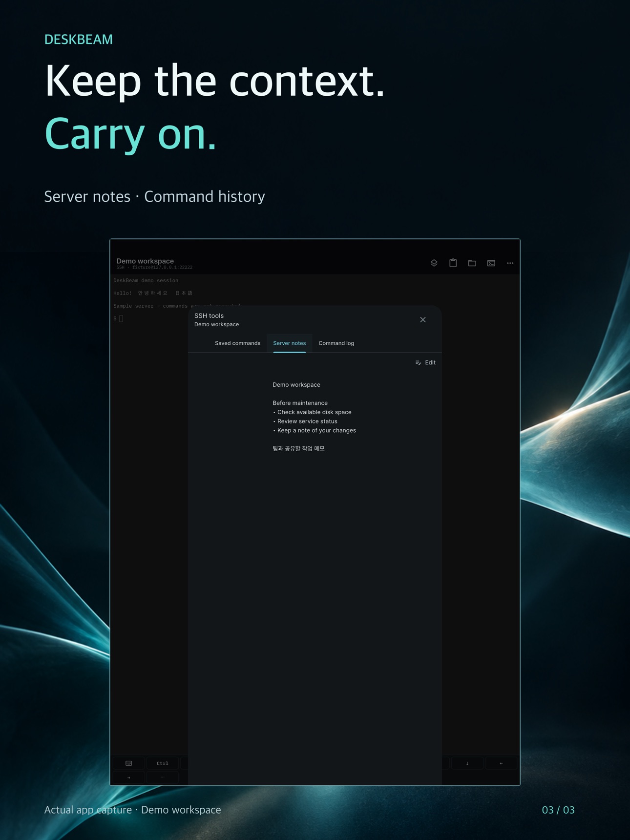Screen dimensions: 630x840
Task: Tap the ellipsis key in the key bar
Action: 163,777
